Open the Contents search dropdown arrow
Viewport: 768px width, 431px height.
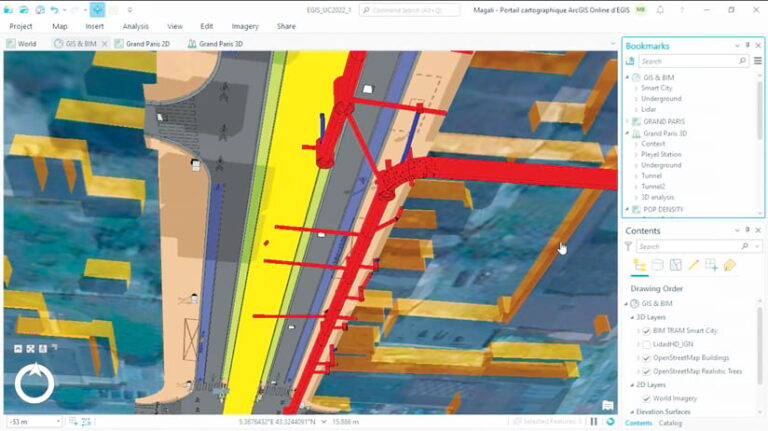[757, 246]
